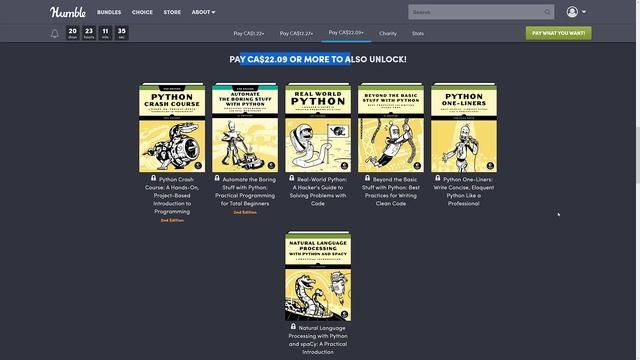
Task: Click the lock icon beside Beyond the Basic
Action: click(x=367, y=178)
